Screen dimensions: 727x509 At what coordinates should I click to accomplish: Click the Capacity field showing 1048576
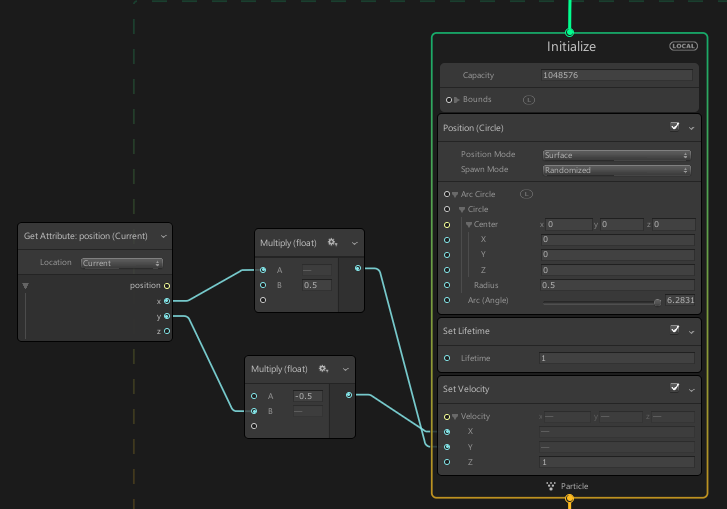[616, 75]
